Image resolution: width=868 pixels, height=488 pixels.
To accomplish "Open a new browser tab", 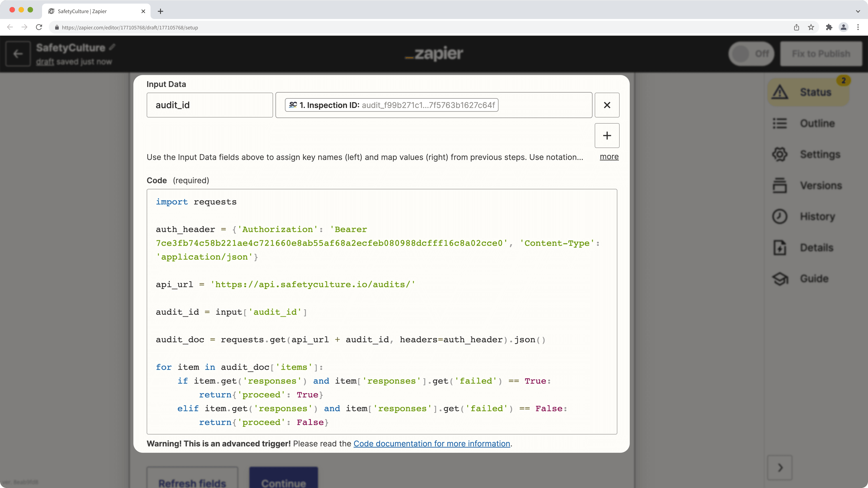I will (160, 11).
